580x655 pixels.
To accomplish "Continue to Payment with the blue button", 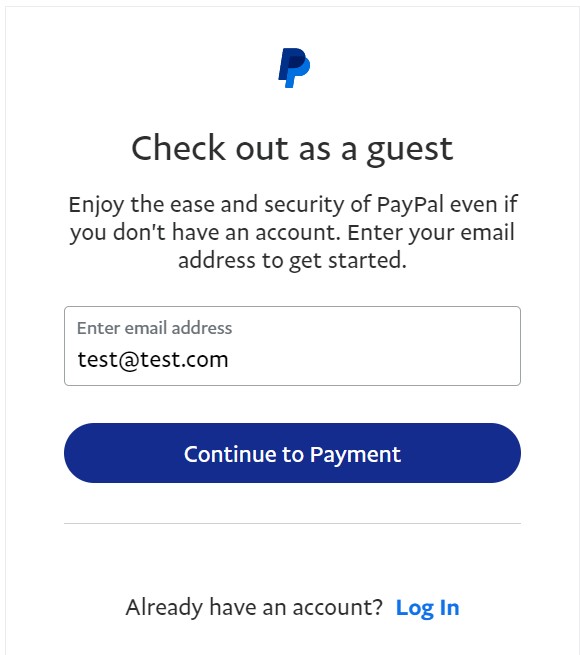I will 292,453.
